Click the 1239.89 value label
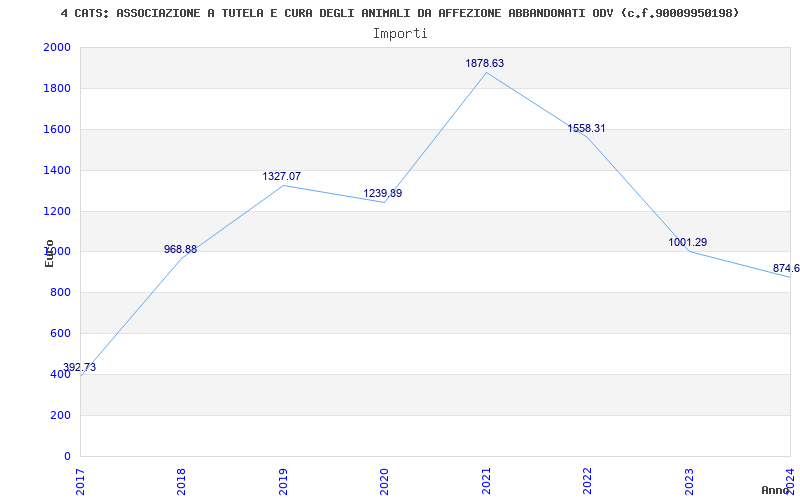Viewport: 800px width, 500px height. click(383, 193)
